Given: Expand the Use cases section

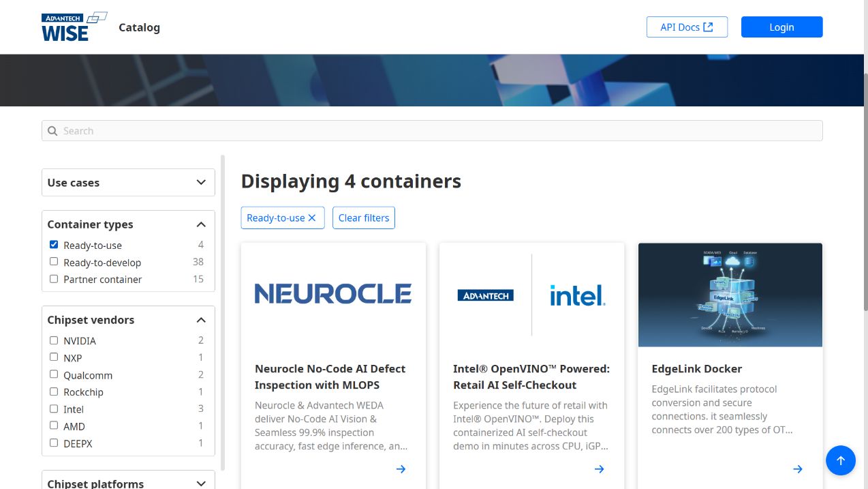Looking at the screenshot, I should coord(128,182).
